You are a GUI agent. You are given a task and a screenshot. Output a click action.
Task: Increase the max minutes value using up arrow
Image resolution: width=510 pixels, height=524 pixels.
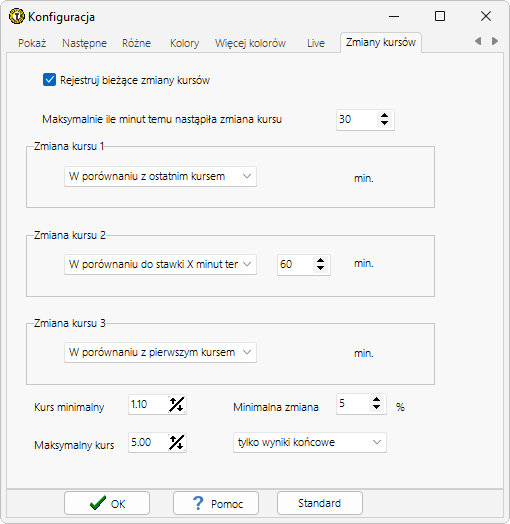(x=384, y=115)
